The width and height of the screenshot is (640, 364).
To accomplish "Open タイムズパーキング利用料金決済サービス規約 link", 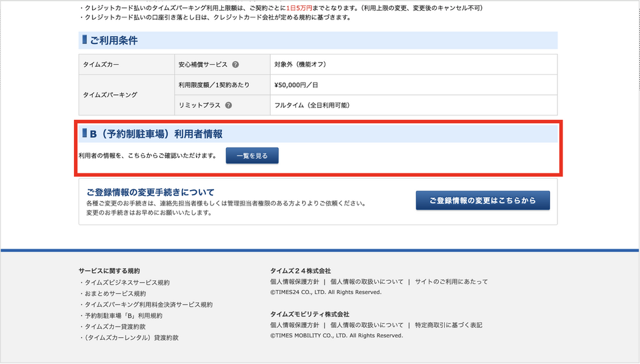I will 149,305.
